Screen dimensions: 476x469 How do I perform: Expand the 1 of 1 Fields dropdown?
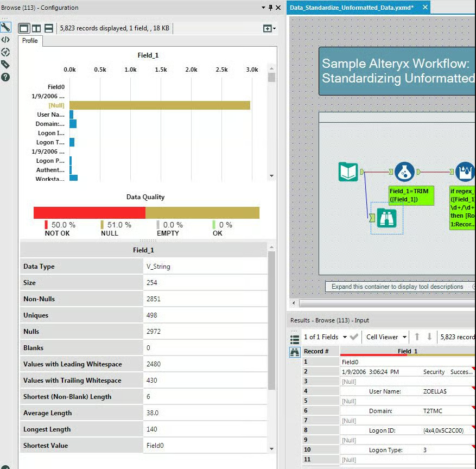345,337
